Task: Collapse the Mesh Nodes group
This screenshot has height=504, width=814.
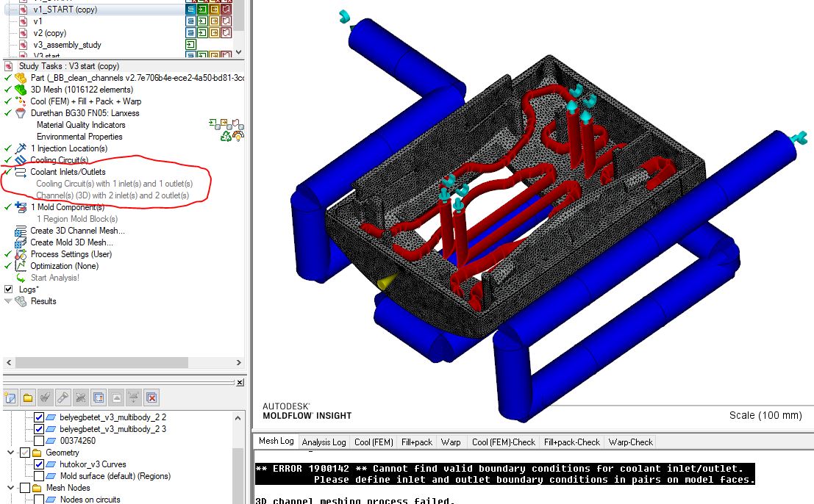Action: (x=9, y=488)
